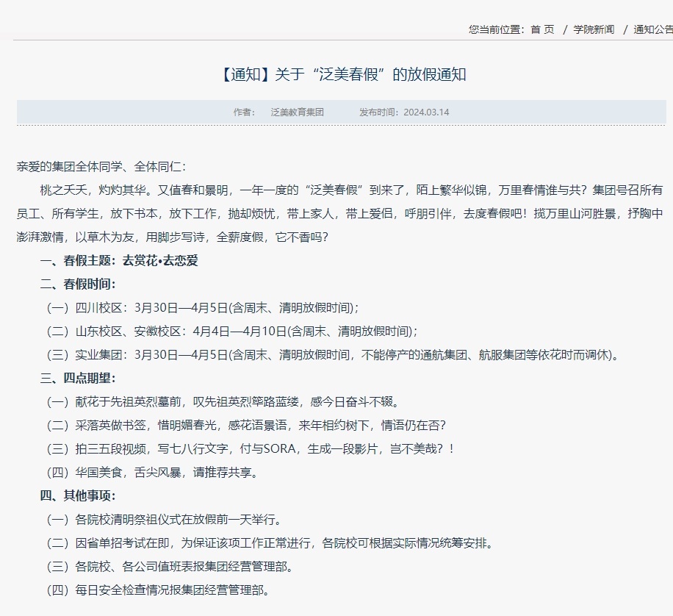Click the 实业集团 holiday date line
673x616 pixels.
click(x=333, y=355)
